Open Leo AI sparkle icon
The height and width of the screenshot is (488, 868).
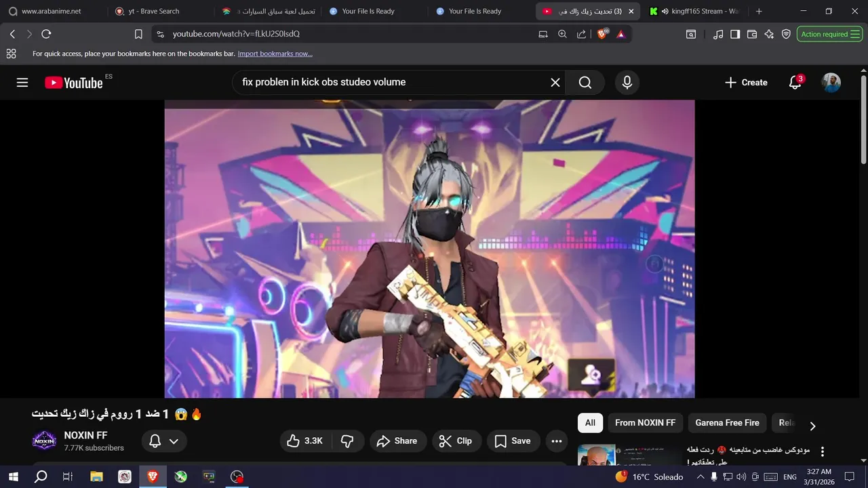tap(769, 34)
